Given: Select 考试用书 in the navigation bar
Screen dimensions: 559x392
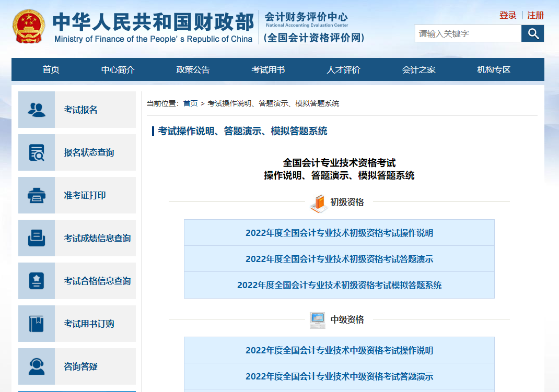Looking at the screenshot, I should click(268, 70).
